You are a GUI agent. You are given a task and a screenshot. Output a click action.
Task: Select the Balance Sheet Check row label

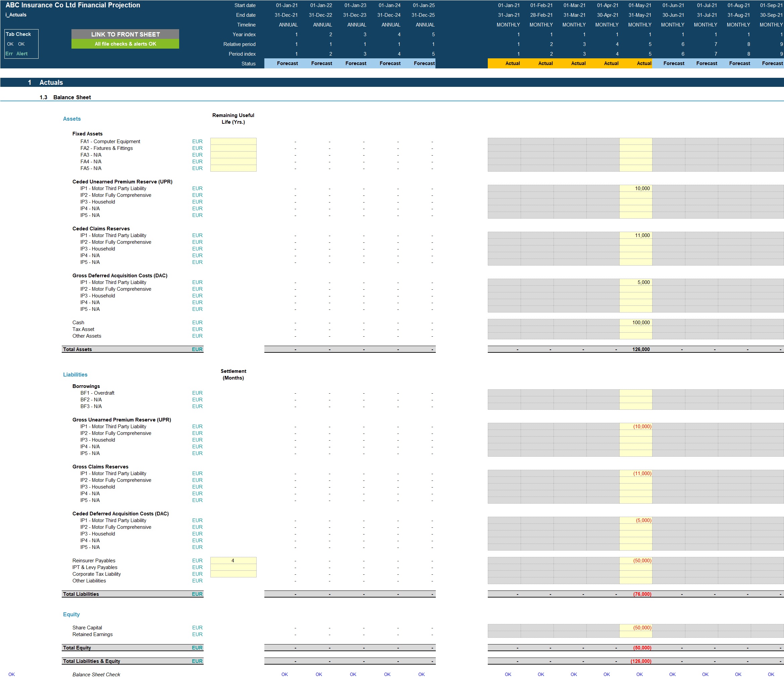(x=96, y=674)
